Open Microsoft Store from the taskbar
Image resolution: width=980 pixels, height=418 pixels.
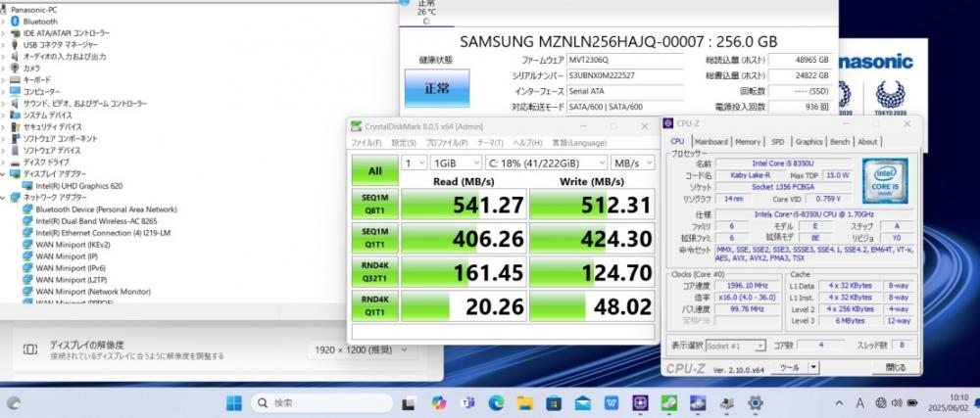pyautogui.click(x=553, y=403)
